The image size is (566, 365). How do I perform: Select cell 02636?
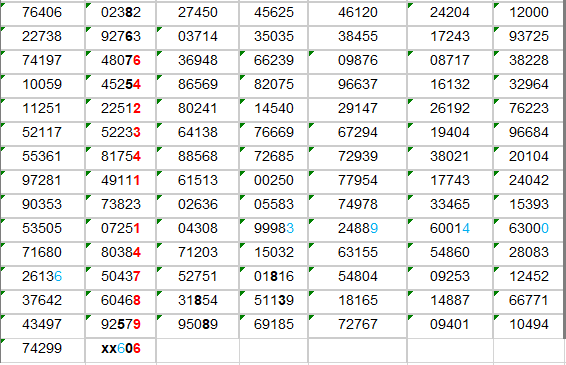pos(197,205)
